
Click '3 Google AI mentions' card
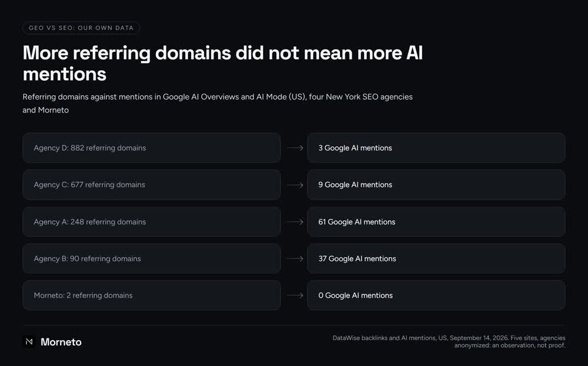(436, 148)
